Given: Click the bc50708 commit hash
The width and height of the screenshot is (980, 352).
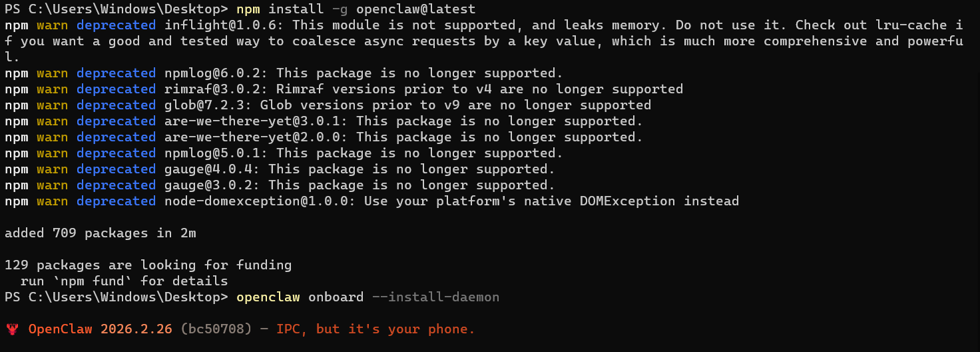Looking at the screenshot, I should 215,329.
